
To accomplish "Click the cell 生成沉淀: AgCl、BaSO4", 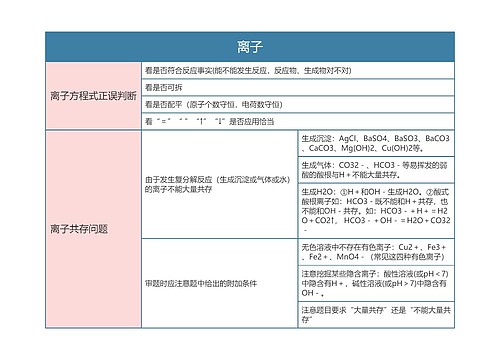I will coord(376,143).
